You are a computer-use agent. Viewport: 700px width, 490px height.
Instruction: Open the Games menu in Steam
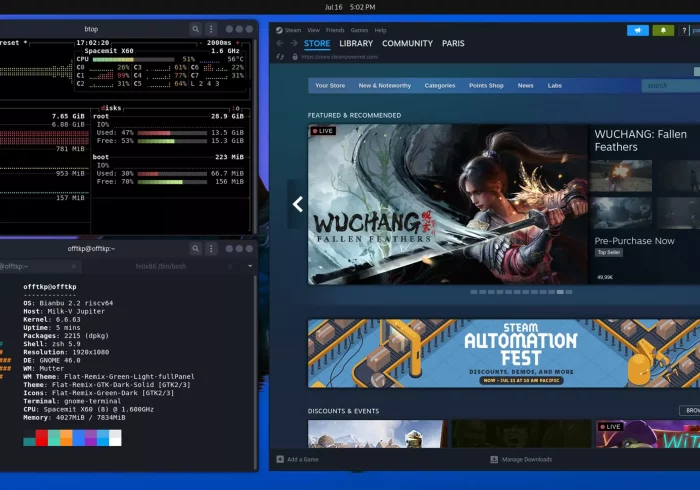[x=359, y=30]
